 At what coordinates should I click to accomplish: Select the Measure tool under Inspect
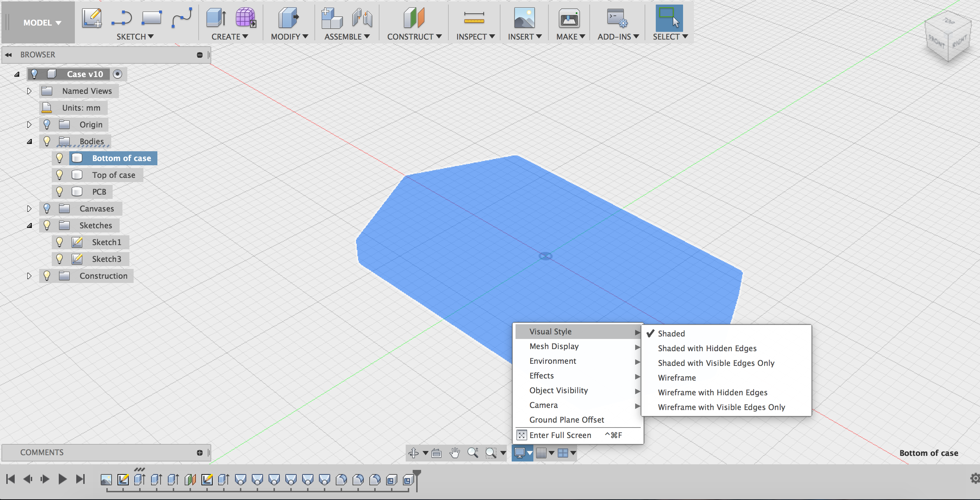pos(474,18)
